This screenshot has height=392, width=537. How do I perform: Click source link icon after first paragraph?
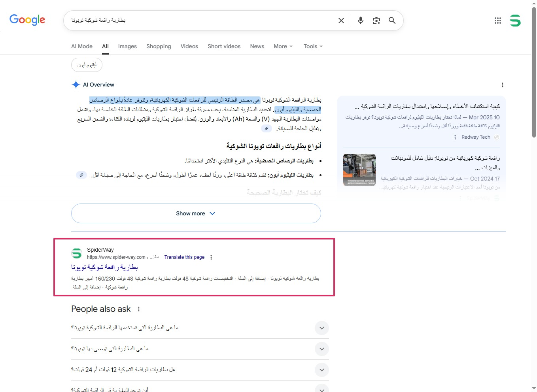click(267, 128)
